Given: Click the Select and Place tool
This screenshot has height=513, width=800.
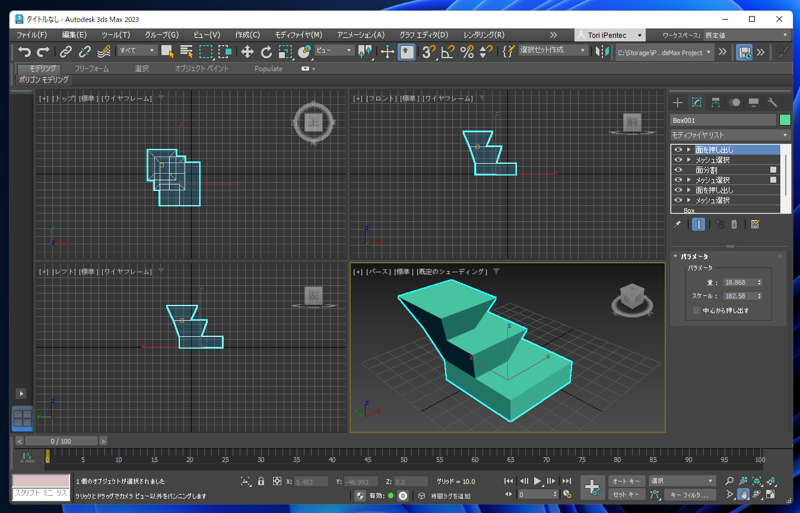Looking at the screenshot, I should click(x=305, y=52).
